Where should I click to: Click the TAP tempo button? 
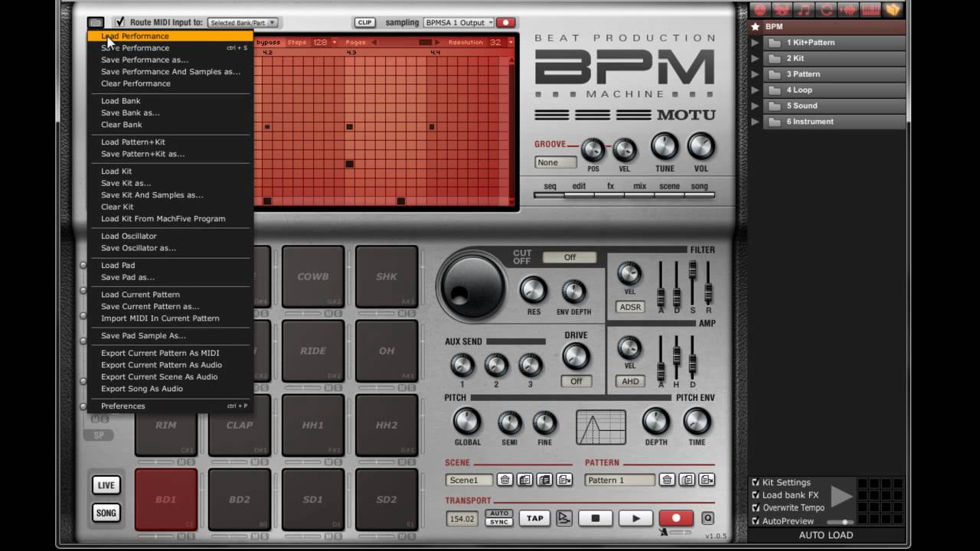(x=534, y=518)
